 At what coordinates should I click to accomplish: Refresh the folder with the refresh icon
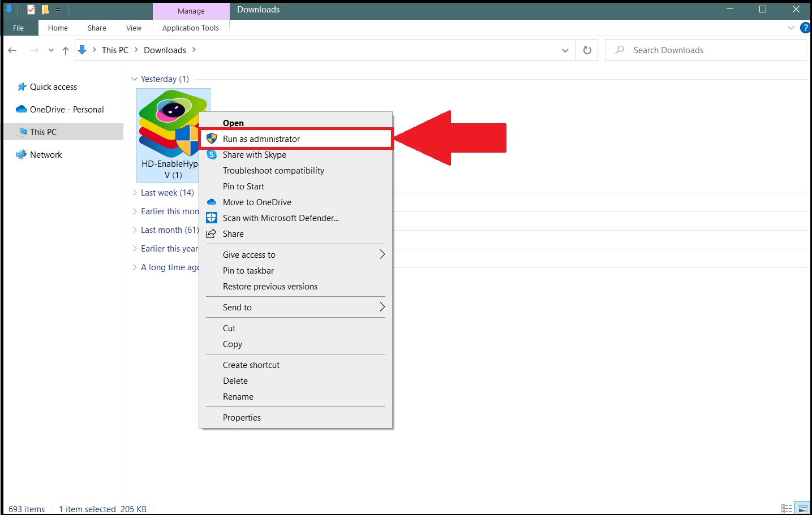(x=587, y=50)
